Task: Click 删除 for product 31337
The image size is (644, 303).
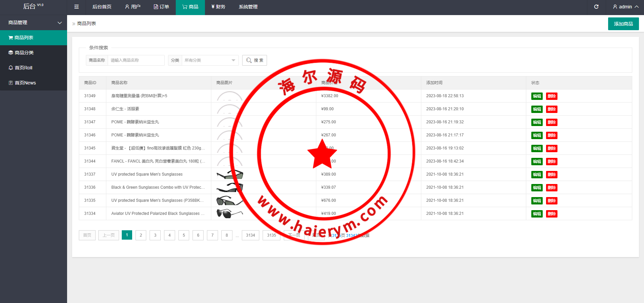Action: pyautogui.click(x=551, y=175)
